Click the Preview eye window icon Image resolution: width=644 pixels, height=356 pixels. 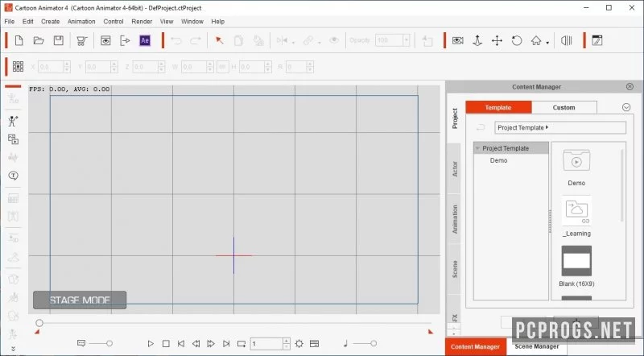coord(105,40)
